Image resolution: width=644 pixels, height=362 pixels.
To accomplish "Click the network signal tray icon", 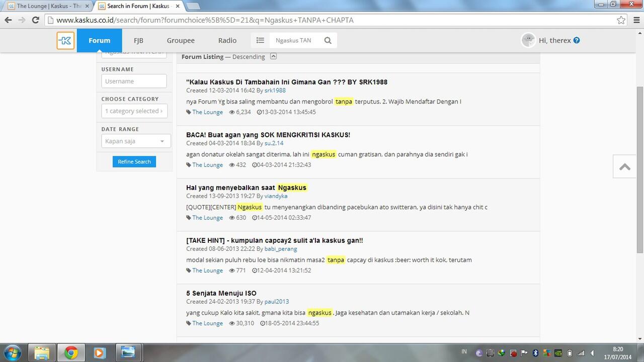I will (x=581, y=353).
